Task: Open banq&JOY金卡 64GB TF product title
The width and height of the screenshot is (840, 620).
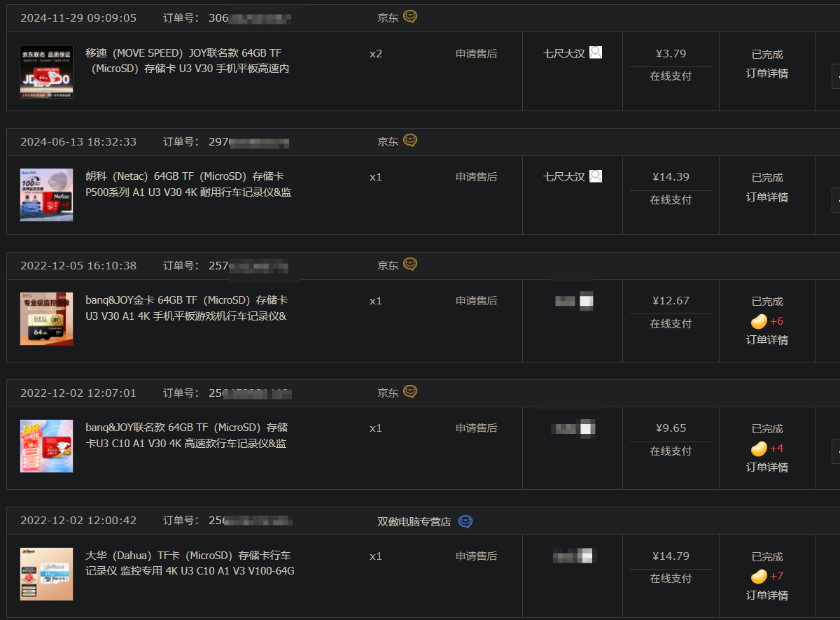Action: (x=187, y=308)
